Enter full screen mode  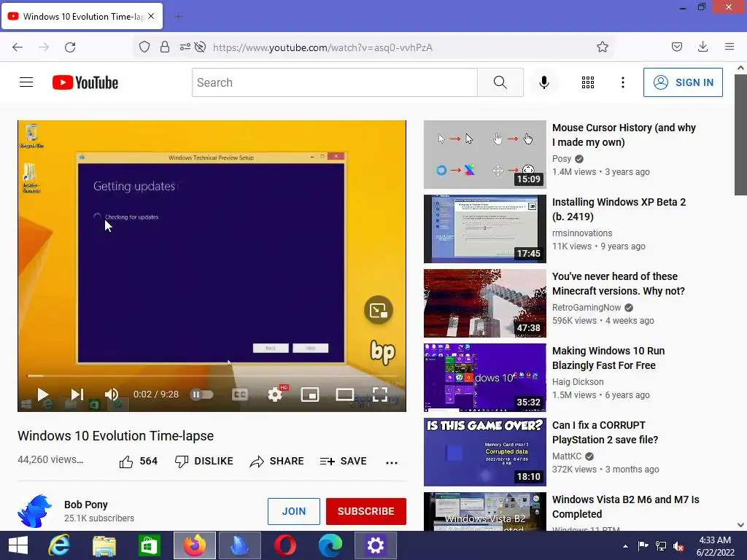[379, 394]
